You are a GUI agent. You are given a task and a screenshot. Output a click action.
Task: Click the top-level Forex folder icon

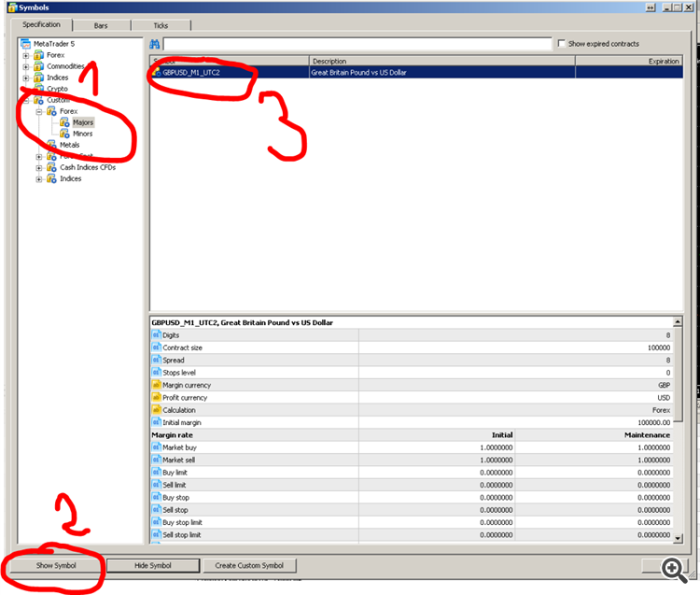tap(39, 55)
